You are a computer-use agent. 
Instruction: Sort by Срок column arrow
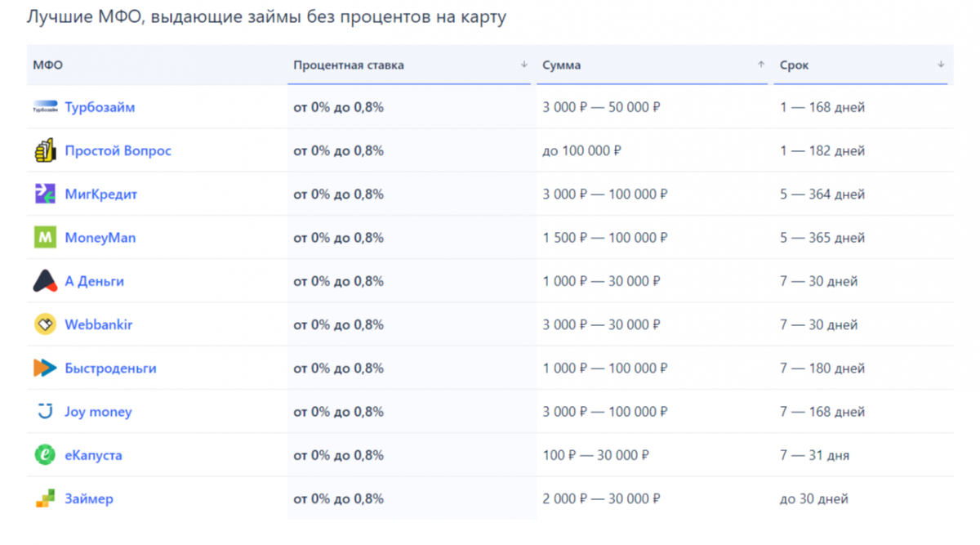click(x=941, y=65)
